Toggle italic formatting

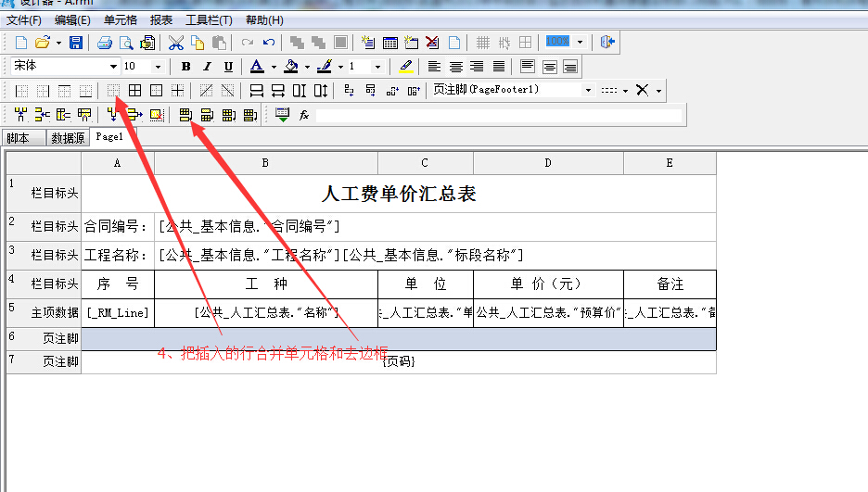207,67
